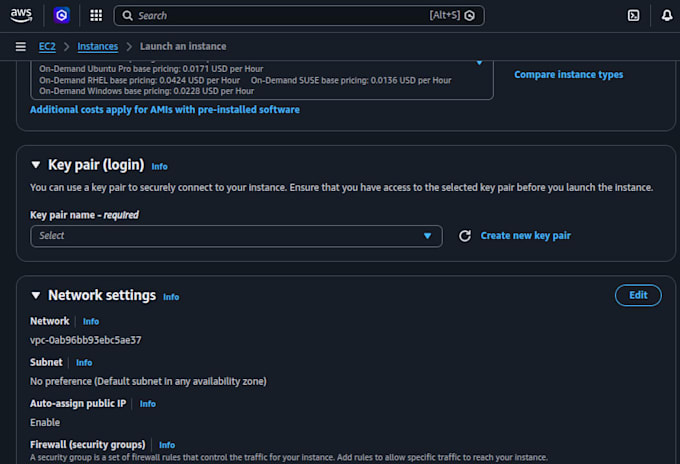
Task: Open the Key pair name Select dropdown
Action: (x=236, y=236)
